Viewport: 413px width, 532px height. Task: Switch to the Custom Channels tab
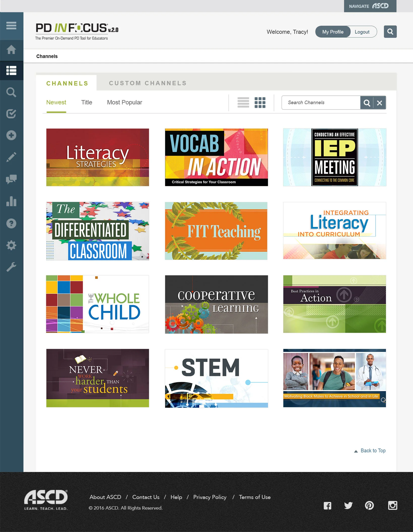coord(148,83)
